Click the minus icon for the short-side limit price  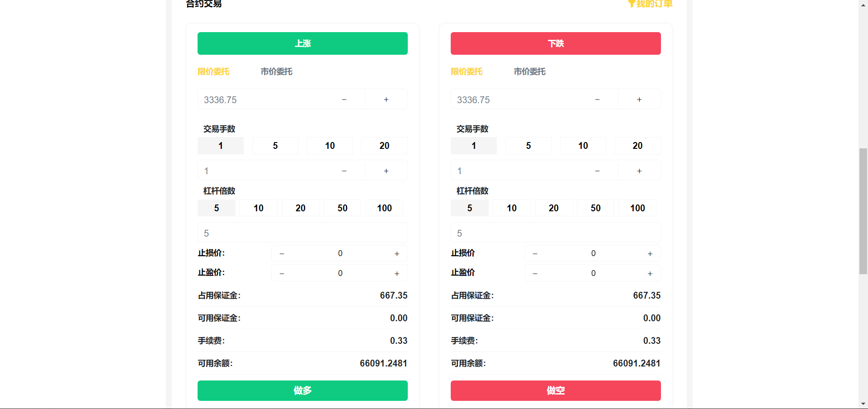[597, 100]
